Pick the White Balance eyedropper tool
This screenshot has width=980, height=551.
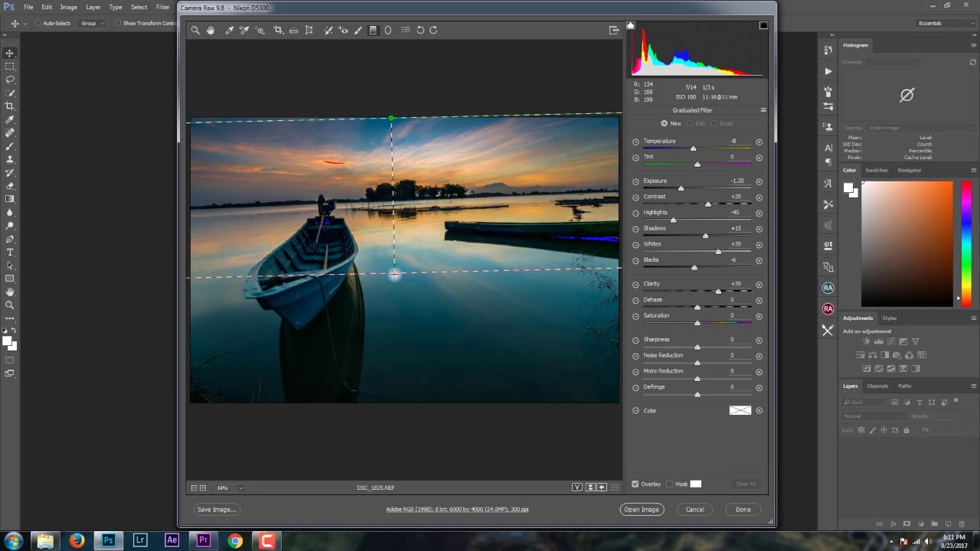coord(229,30)
